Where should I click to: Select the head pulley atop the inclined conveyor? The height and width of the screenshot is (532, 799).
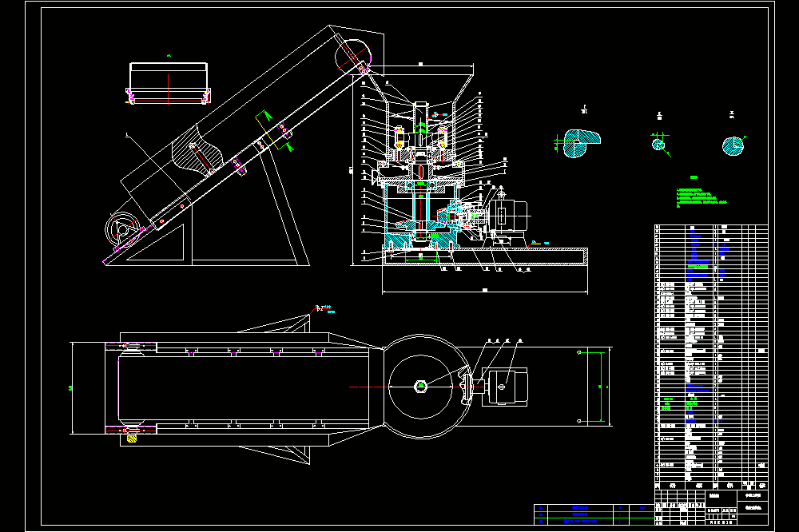click(352, 57)
